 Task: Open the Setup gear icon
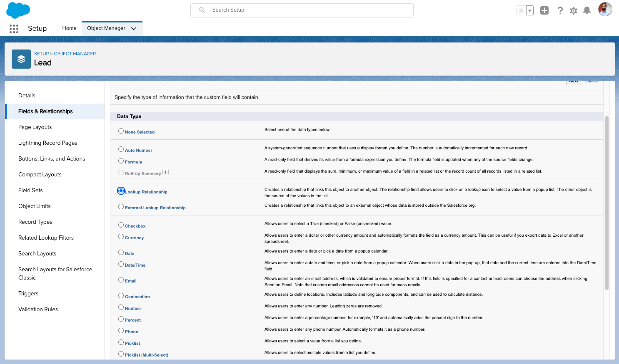coord(574,10)
